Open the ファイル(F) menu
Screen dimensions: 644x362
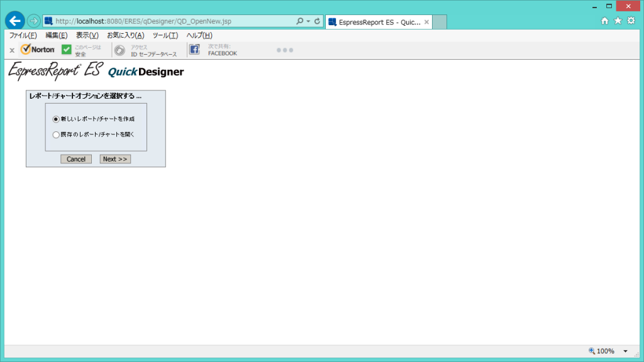click(23, 35)
